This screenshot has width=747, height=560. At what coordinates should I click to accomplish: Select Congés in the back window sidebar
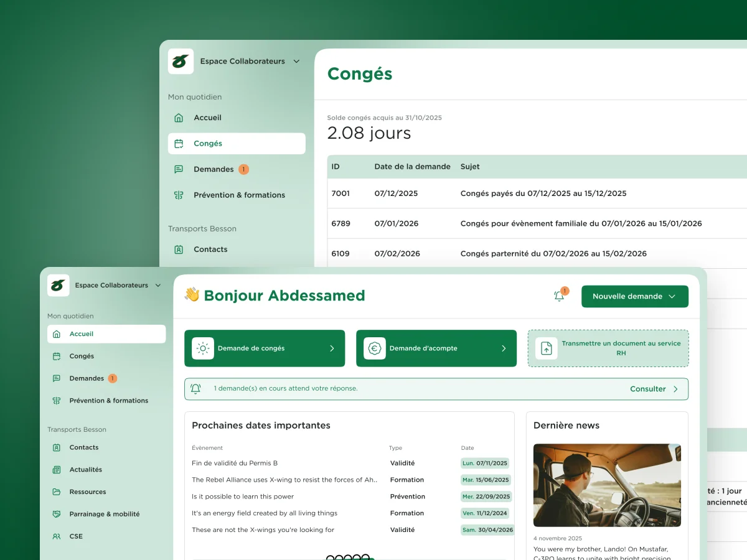237,144
